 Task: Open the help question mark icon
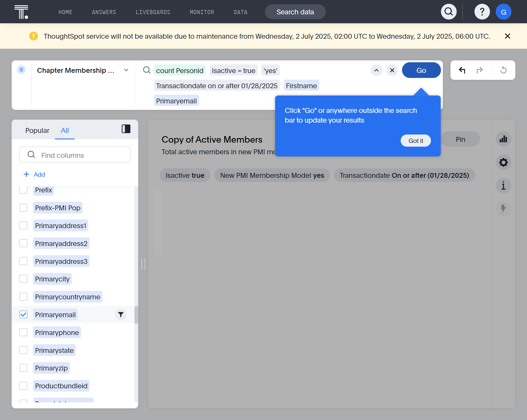(482, 12)
